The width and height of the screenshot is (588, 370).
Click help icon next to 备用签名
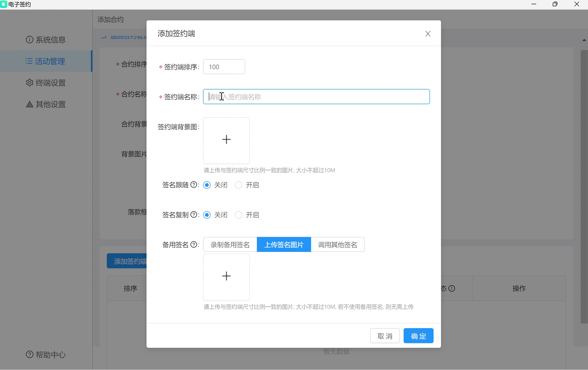point(194,244)
